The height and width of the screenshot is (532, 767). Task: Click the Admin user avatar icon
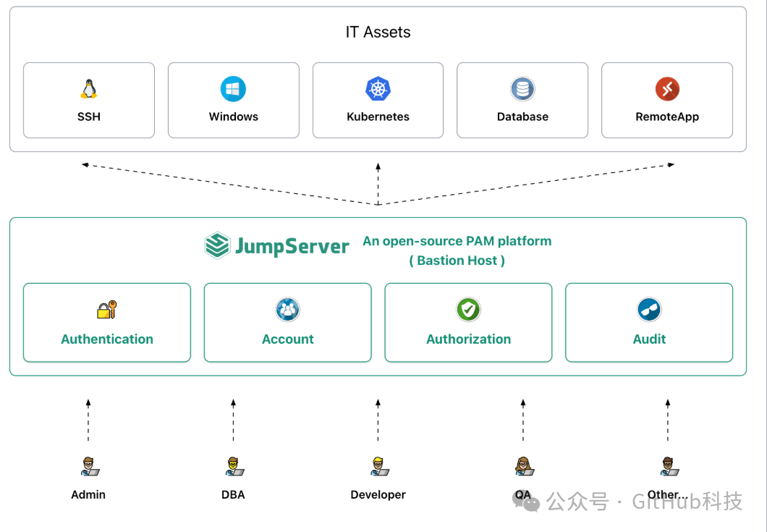pyautogui.click(x=90, y=466)
